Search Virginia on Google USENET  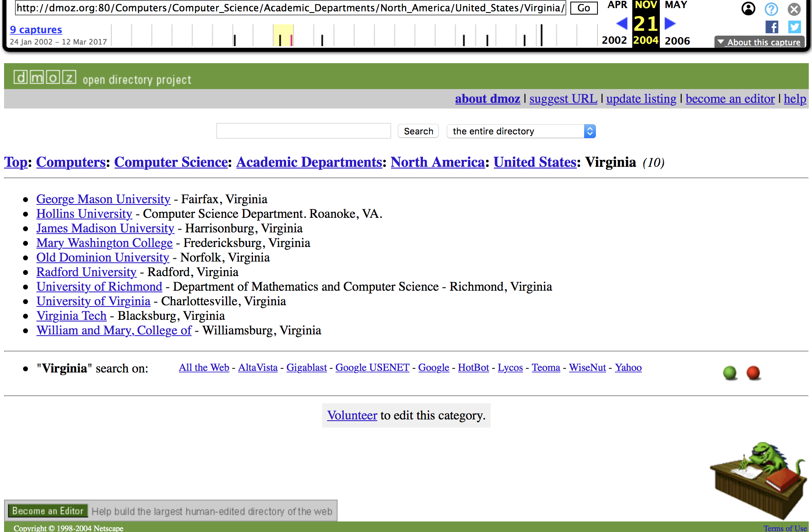pyautogui.click(x=372, y=368)
